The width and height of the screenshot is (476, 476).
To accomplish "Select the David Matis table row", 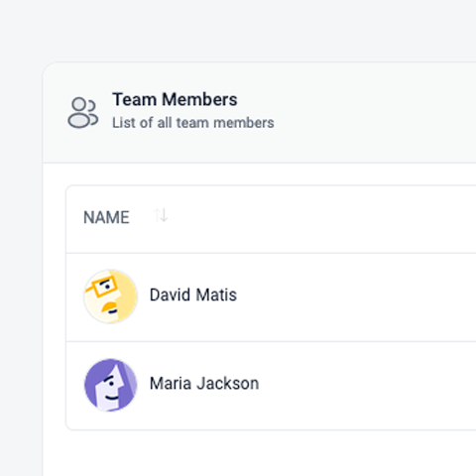I will (x=271, y=297).
